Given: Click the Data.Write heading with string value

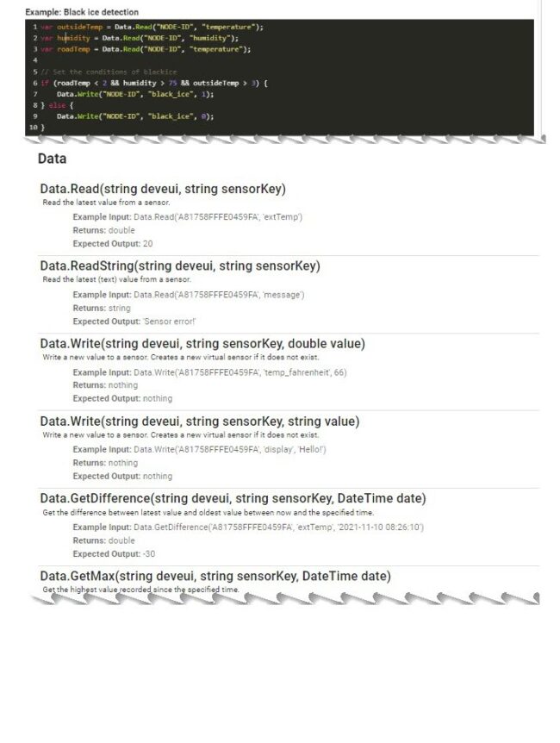Looking at the screenshot, I should coord(200,421).
